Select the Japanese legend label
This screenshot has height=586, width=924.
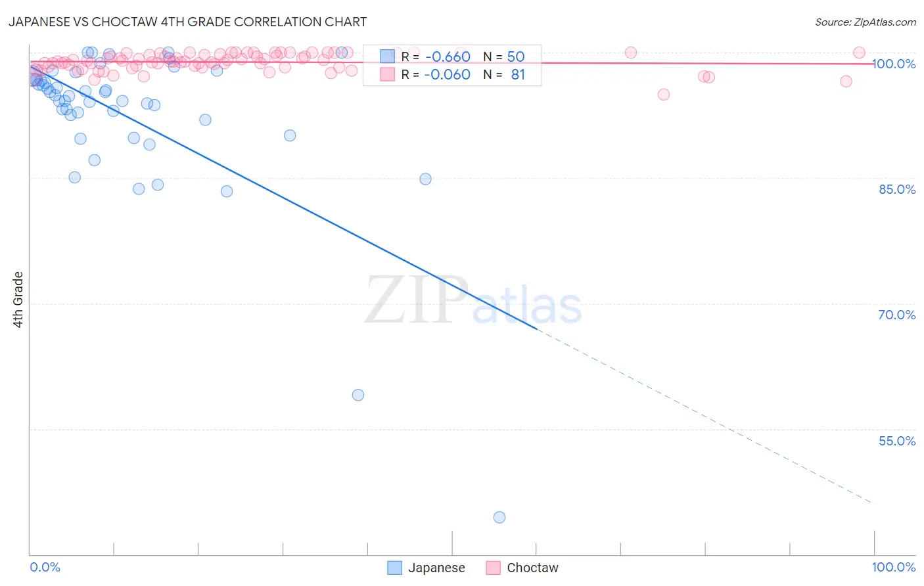point(436,568)
